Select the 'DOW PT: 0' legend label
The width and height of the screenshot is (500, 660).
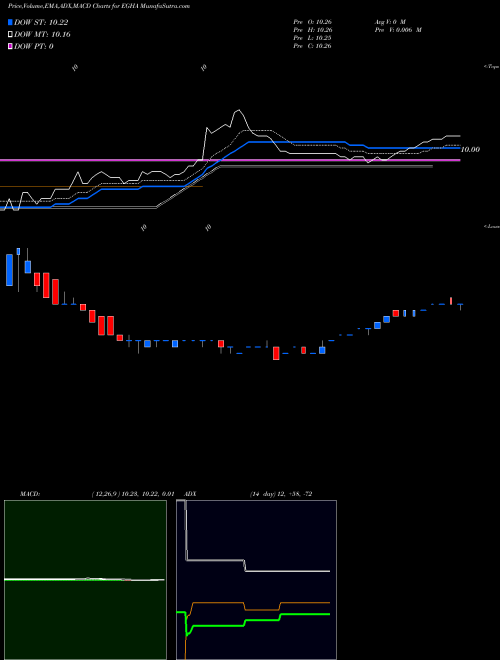coord(34,46)
